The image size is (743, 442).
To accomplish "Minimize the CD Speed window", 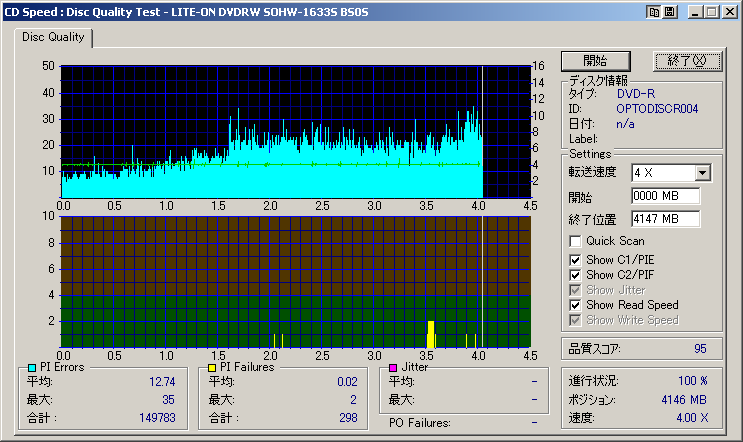I will click(x=695, y=12).
